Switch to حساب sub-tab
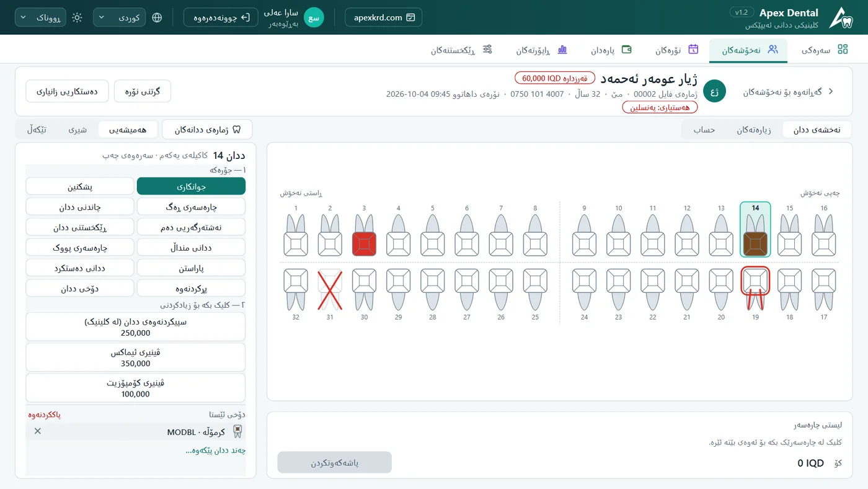The image size is (868, 489). [704, 130]
